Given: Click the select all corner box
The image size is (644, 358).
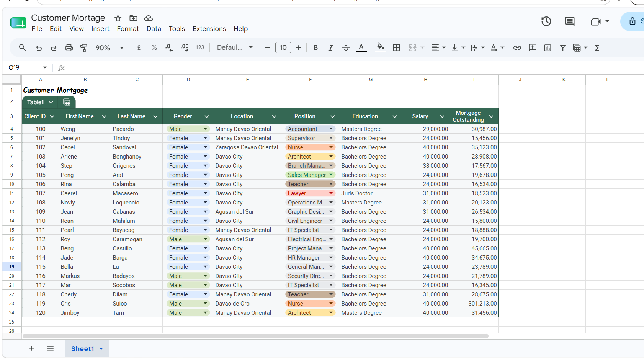Looking at the screenshot, I should click(11, 79).
